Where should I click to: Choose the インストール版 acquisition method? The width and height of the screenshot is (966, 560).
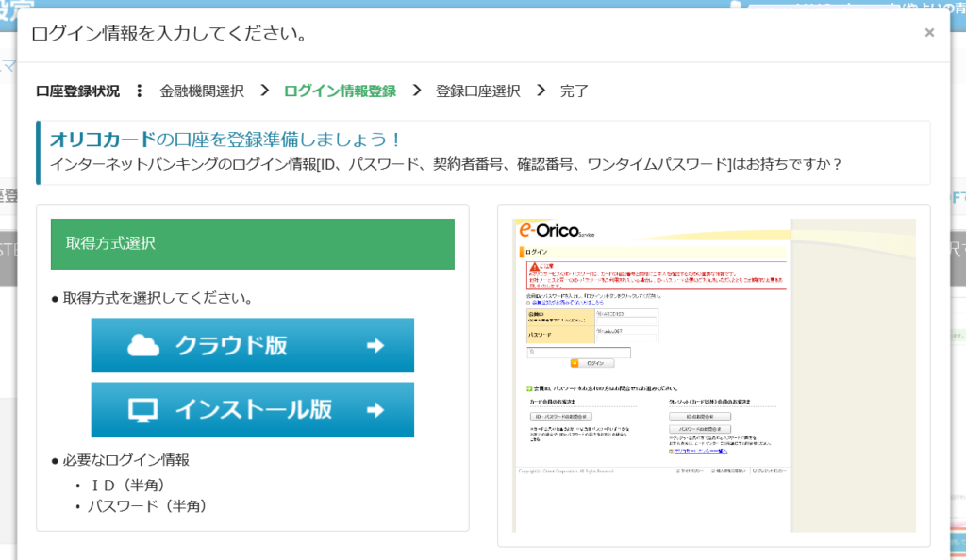(x=253, y=410)
